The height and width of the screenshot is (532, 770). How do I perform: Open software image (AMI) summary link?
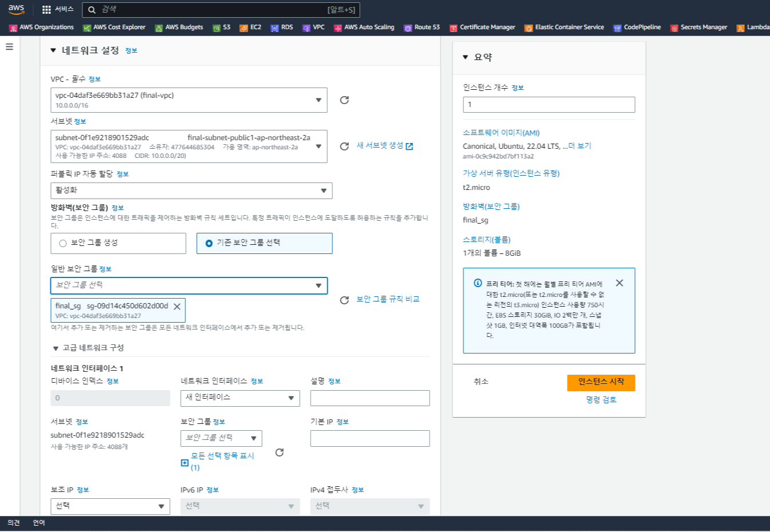coord(501,133)
